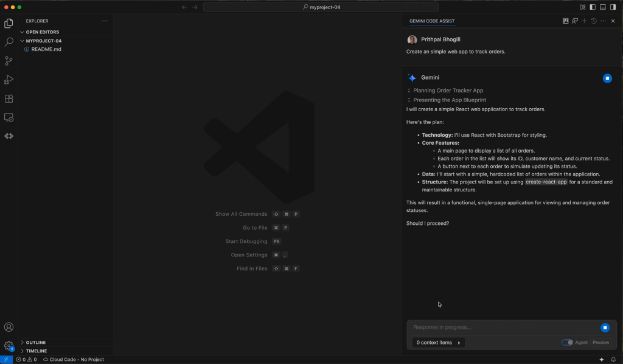This screenshot has width=623, height=364.
Task: Click the Show All Commands shortcut hint
Action: click(x=257, y=214)
